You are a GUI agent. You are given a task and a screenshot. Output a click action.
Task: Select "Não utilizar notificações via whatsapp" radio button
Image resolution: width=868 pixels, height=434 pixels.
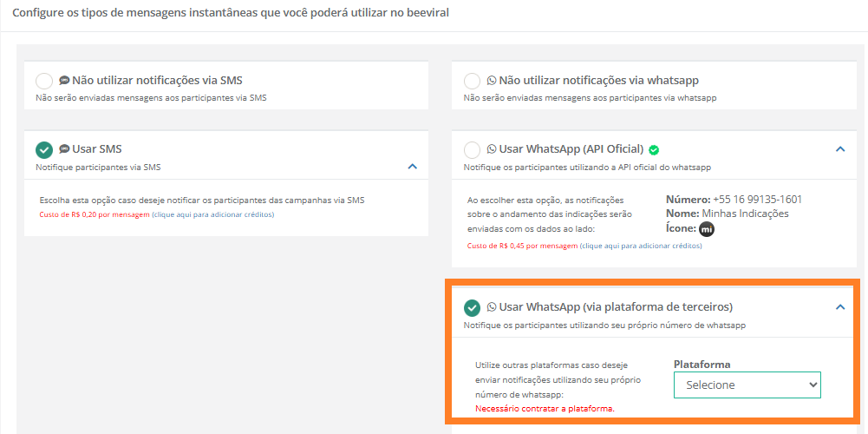pos(473,82)
